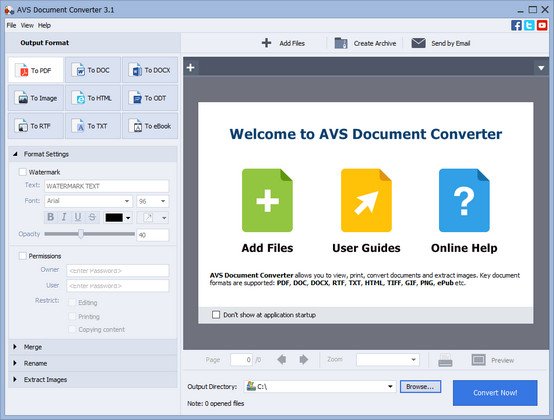Choose the To ODT output format

(150, 98)
